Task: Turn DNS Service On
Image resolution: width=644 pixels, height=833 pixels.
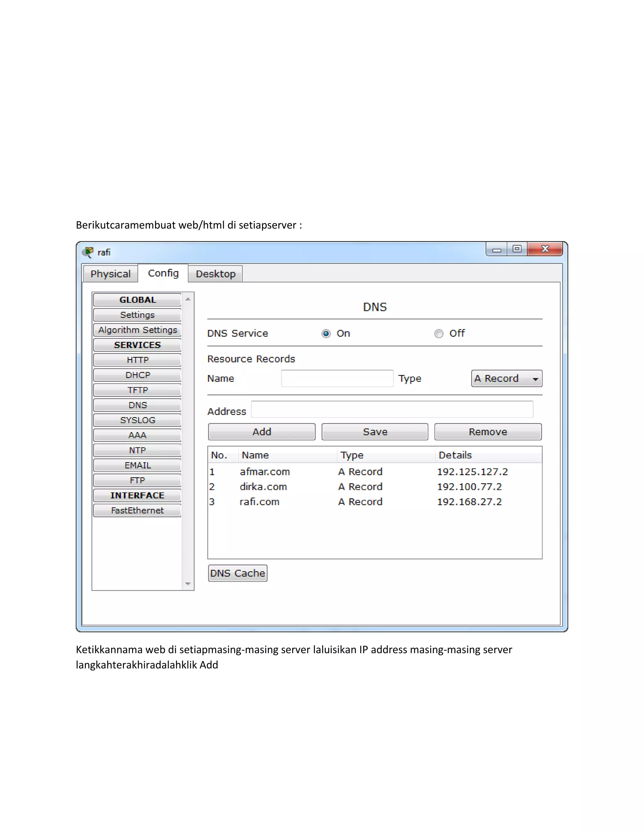Action: pyautogui.click(x=326, y=334)
